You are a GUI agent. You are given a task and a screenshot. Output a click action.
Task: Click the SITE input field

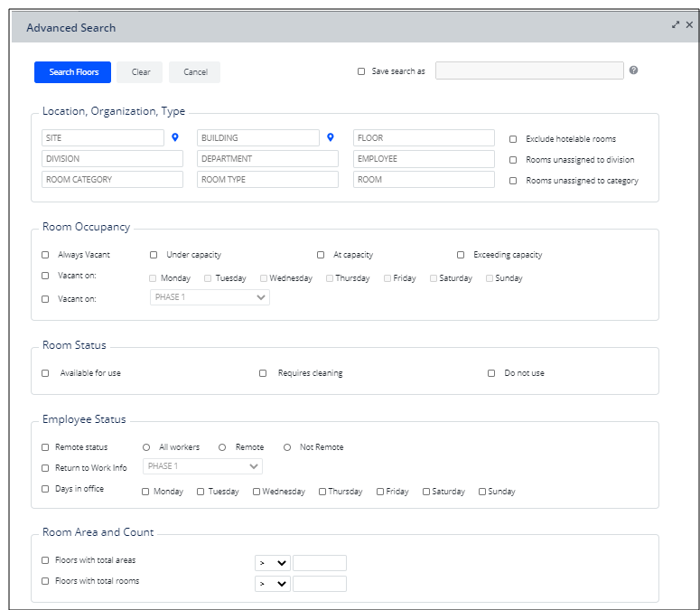[x=103, y=138]
